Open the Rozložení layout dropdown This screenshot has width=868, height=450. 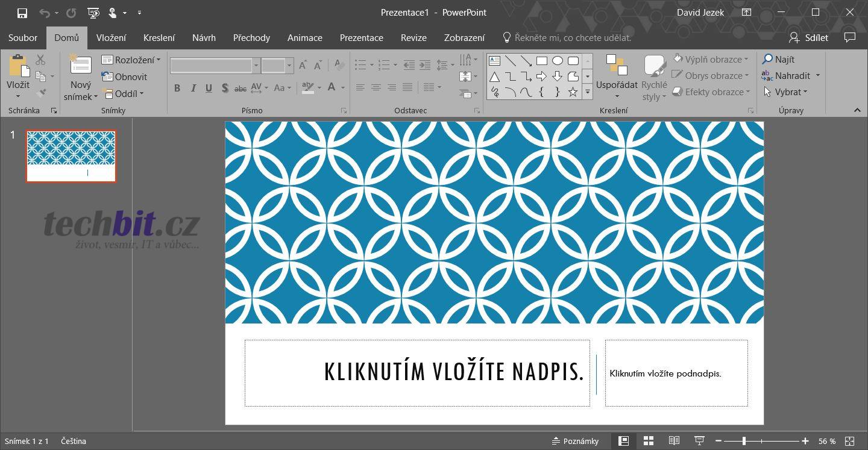(131, 60)
